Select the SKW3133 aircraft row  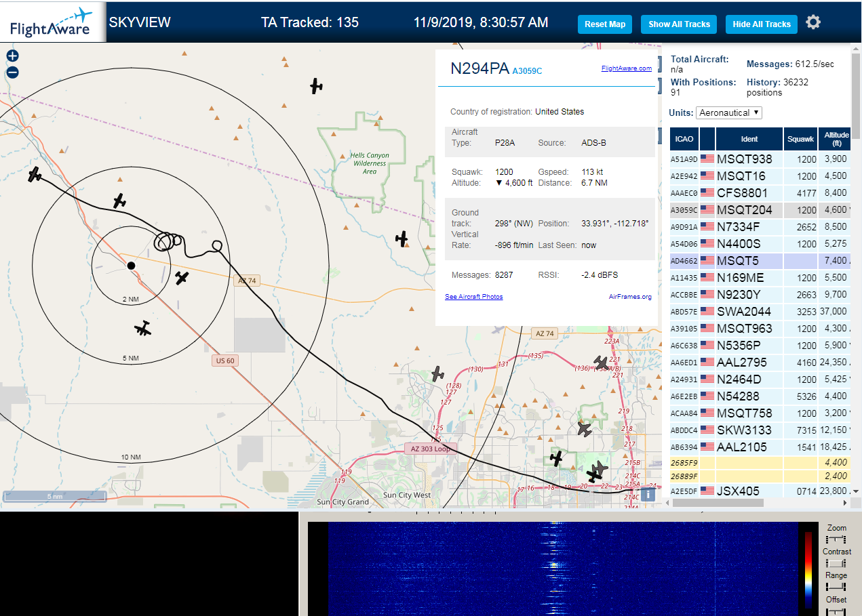point(760,430)
